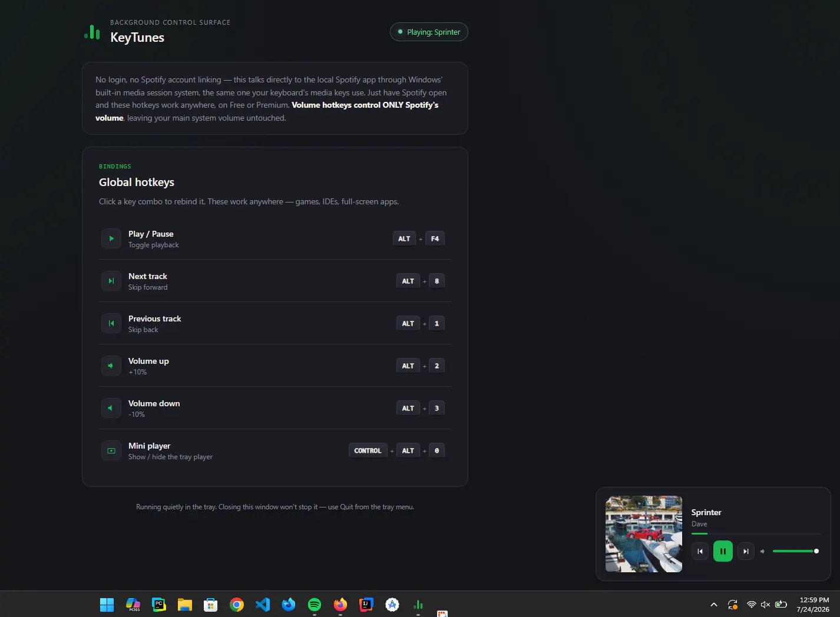Pause playback in the mini player
840x617 pixels.
(x=723, y=551)
